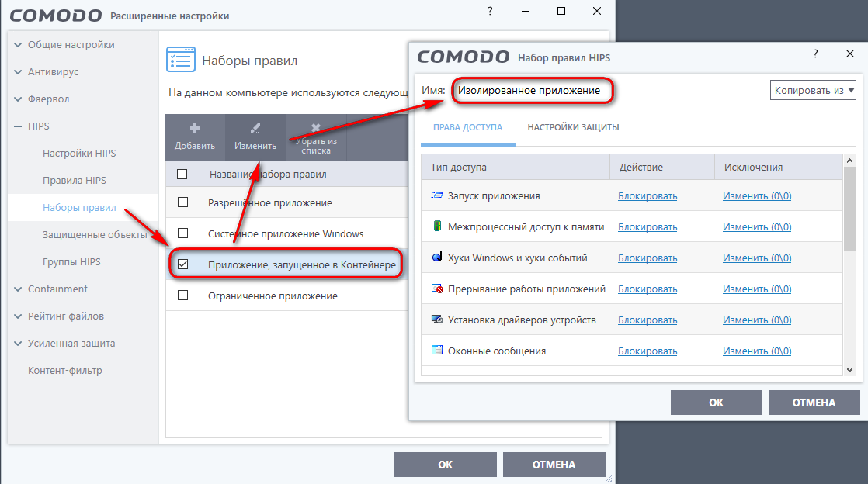Viewport: 868px width, 484px height.
Task: Click the Изменить pencil toolbar icon
Action: 255,128
